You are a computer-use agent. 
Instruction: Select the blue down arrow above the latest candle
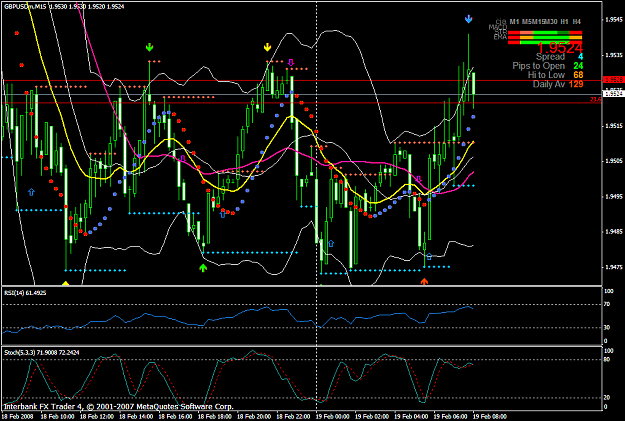pos(468,19)
